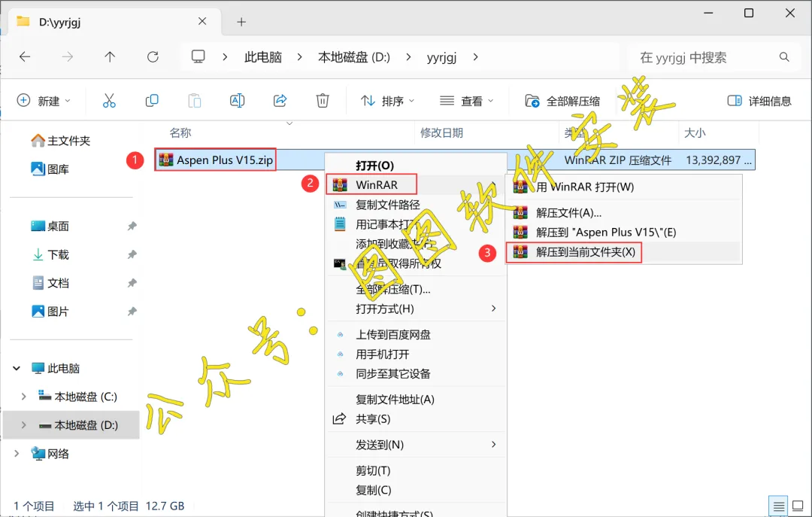Close the D:\yyrjgj tab
Image resolution: width=812 pixels, height=517 pixels.
pyautogui.click(x=202, y=21)
